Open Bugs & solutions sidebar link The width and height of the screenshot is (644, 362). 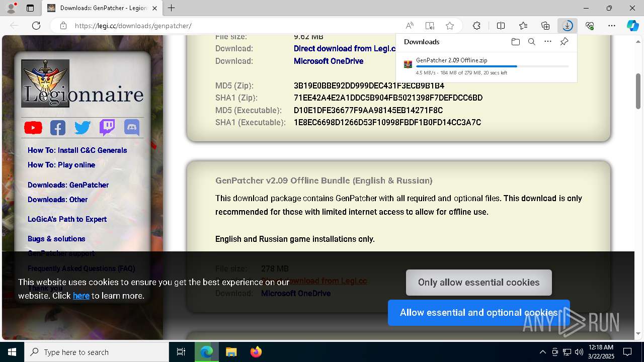click(x=56, y=239)
